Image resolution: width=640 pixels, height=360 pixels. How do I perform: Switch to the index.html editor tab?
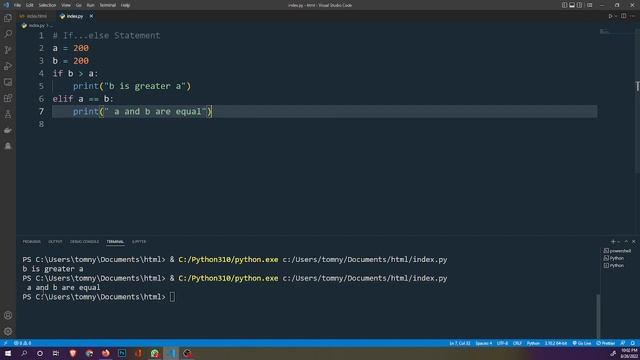click(x=35, y=16)
